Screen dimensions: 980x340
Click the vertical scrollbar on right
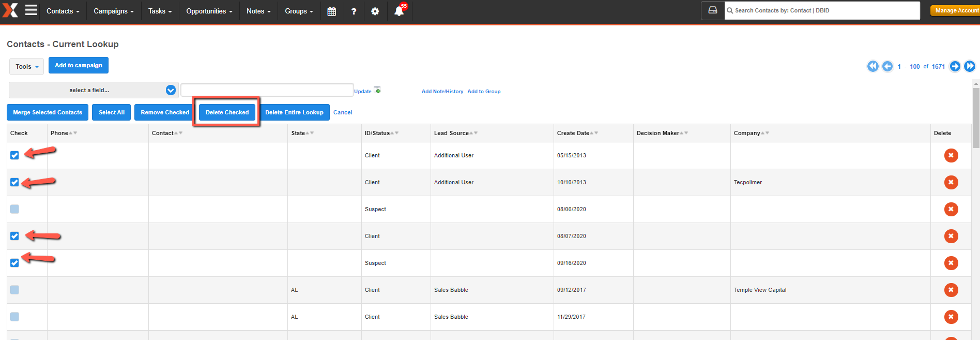click(x=976, y=119)
